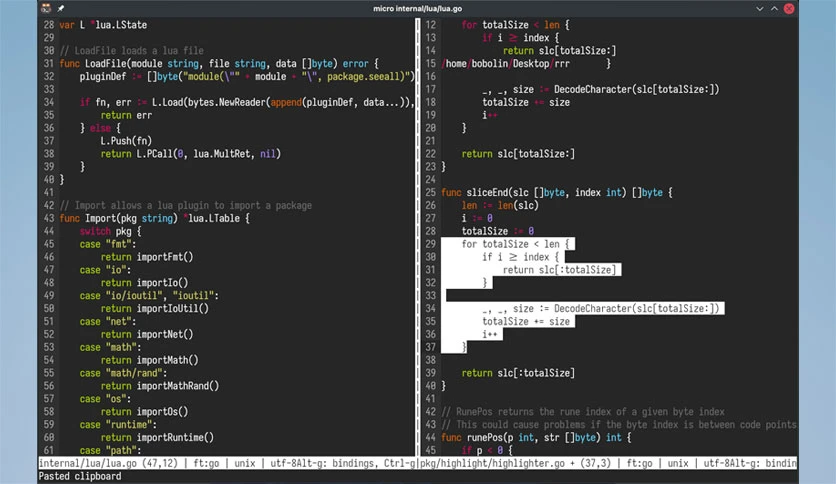Open the window menu from the app icon
This screenshot has height=484, width=836.
(x=46, y=8)
